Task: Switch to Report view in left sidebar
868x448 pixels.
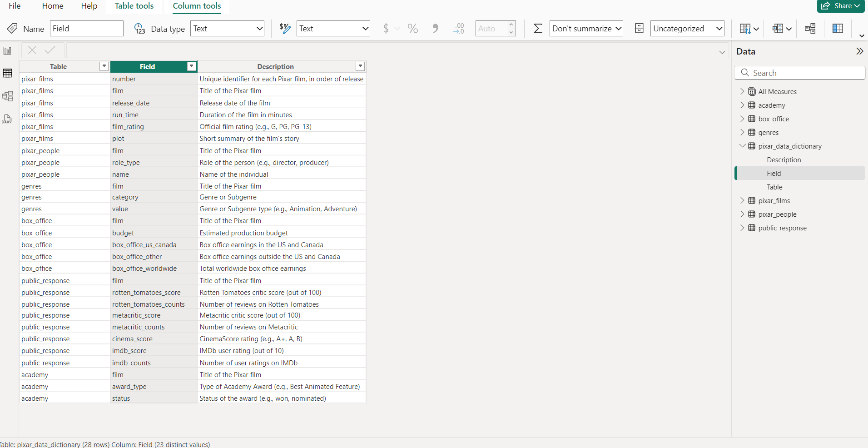Action: [x=7, y=51]
